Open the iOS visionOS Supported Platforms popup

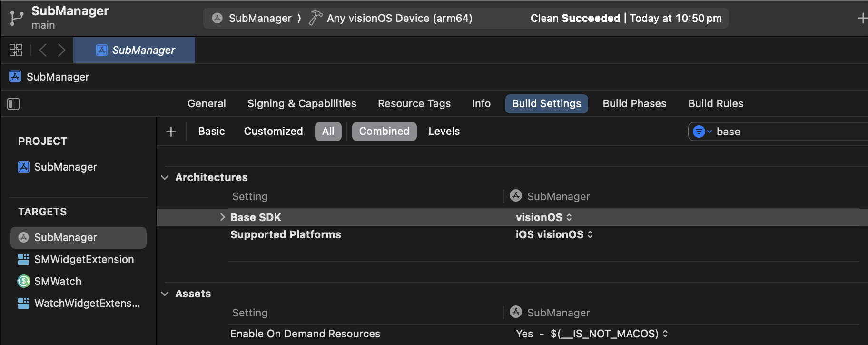click(x=554, y=234)
